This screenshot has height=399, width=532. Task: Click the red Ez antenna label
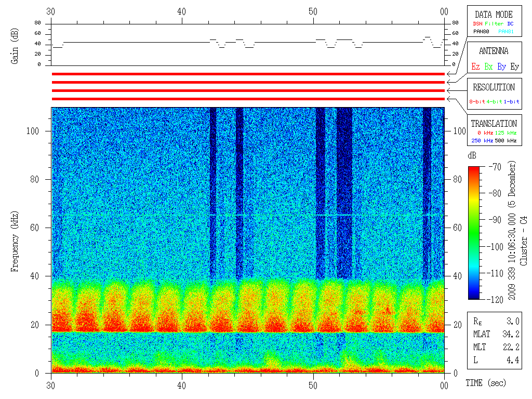[x=475, y=66]
